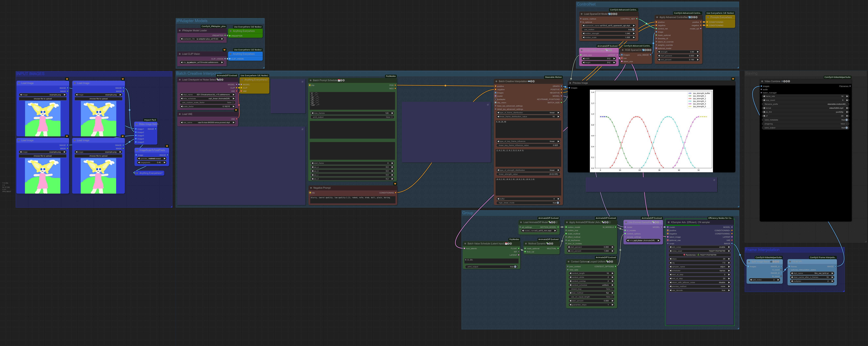The width and height of the screenshot is (868, 346).
Task: Collapse the Video Combine node via its title dot
Action: click(762, 81)
